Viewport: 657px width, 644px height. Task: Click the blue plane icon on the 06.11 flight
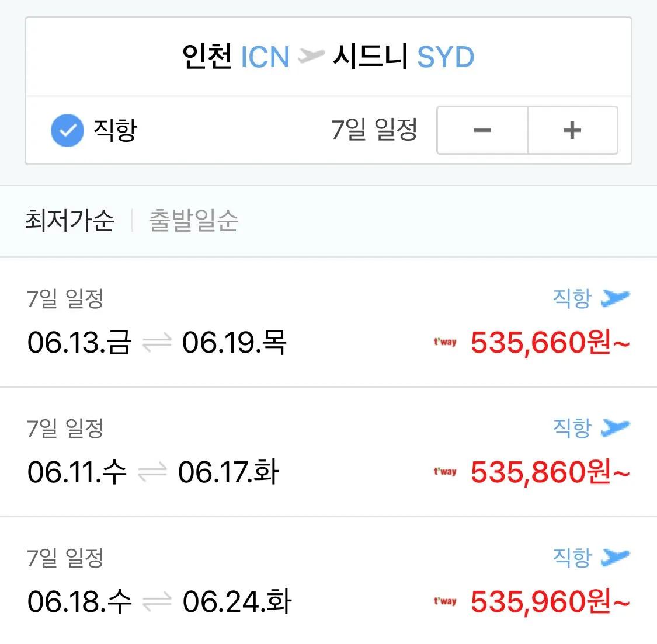[615, 427]
